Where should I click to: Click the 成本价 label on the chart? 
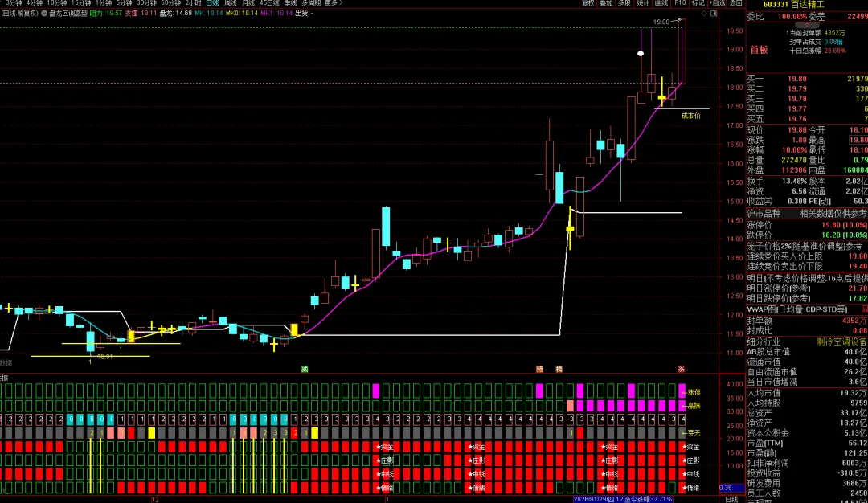(691, 116)
